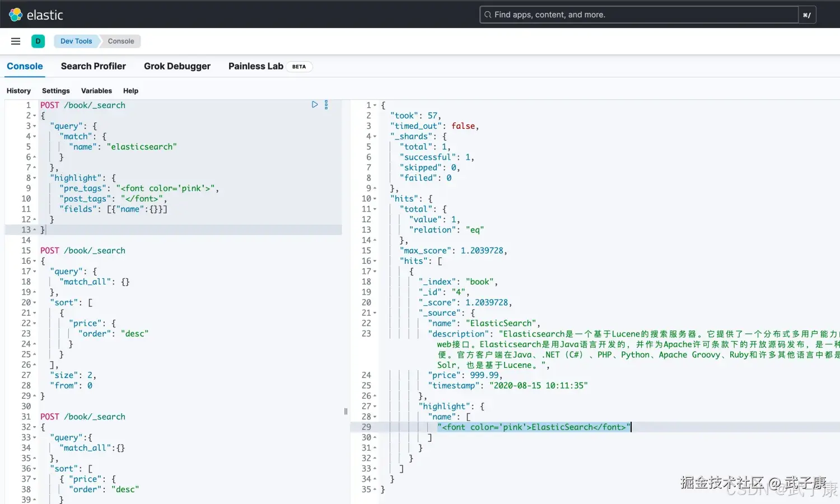
Task: Open the request options menu with three dots
Action: 326,105
